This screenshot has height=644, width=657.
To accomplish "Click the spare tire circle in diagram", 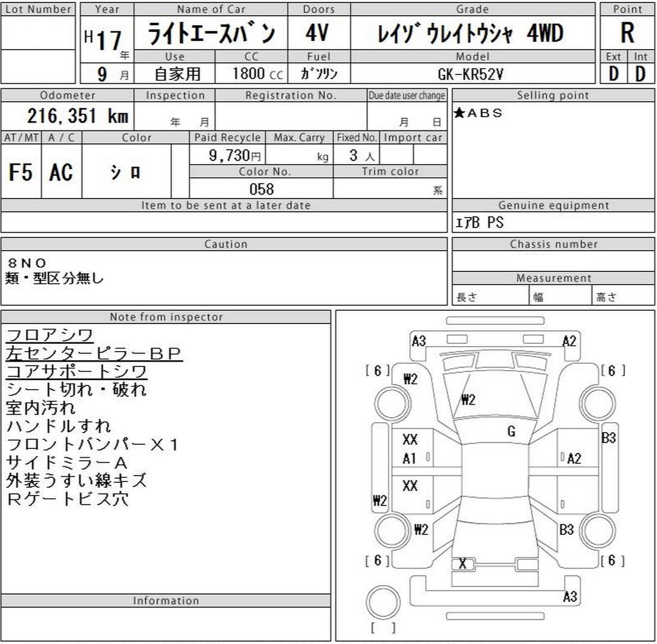I will click(x=383, y=602).
